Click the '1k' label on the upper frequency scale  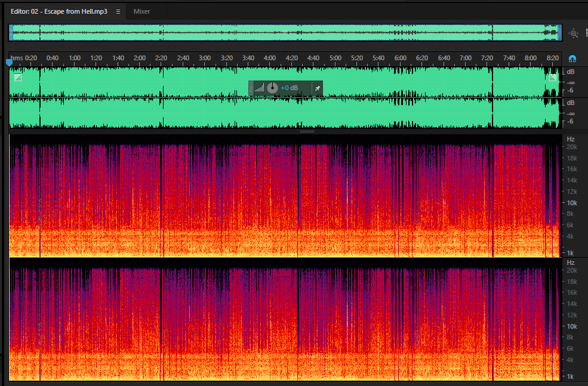[x=570, y=253]
